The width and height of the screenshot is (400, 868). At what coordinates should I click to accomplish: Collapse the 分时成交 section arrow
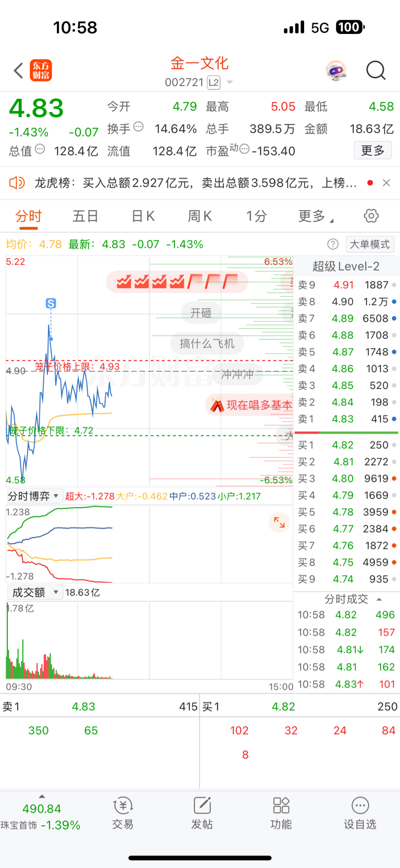click(379, 600)
